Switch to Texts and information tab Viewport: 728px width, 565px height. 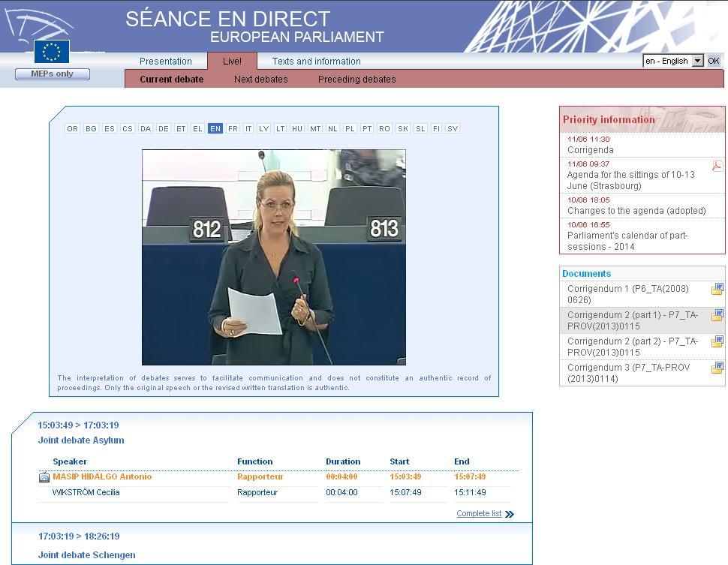pyautogui.click(x=316, y=62)
